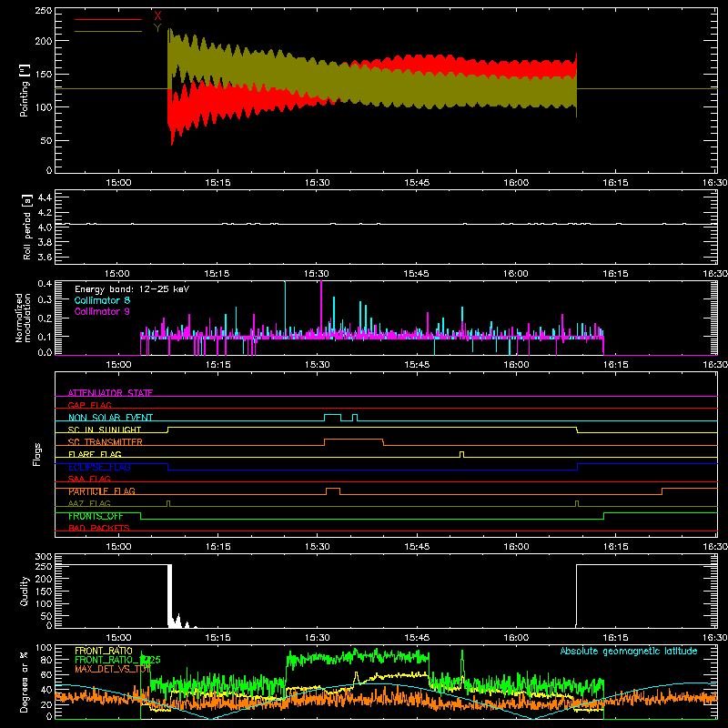Image resolution: width=728 pixels, height=728 pixels.
Task: Click the BAD_PACKETS flag label
Action: click(x=99, y=528)
